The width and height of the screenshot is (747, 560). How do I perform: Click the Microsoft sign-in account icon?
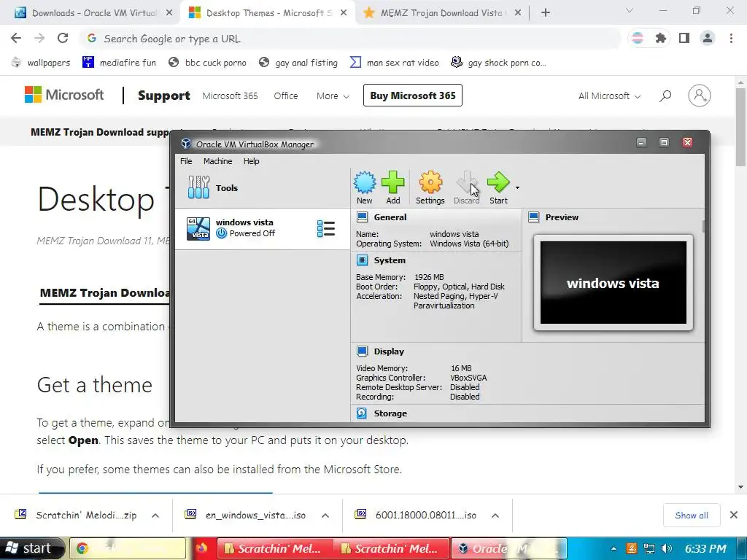click(x=700, y=96)
